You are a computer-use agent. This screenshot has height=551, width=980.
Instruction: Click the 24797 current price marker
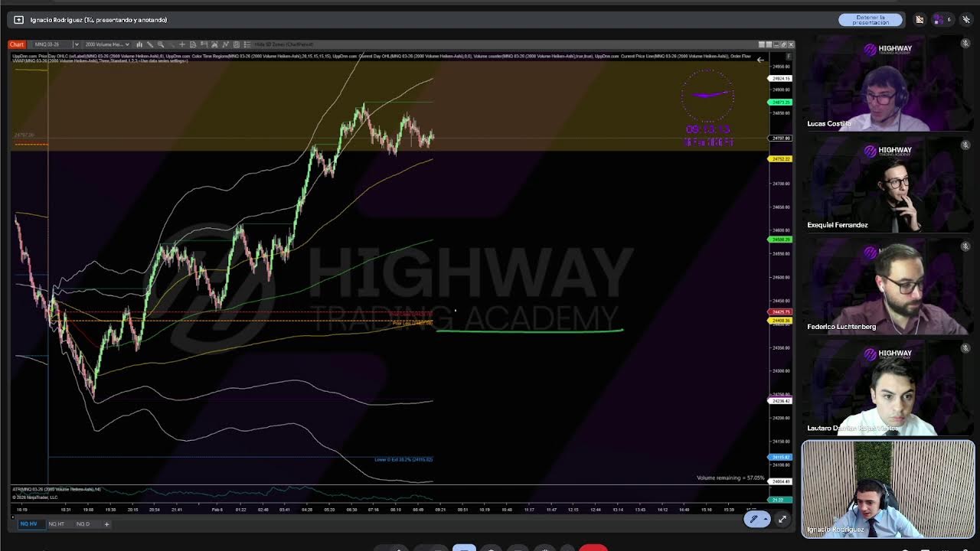click(x=781, y=138)
